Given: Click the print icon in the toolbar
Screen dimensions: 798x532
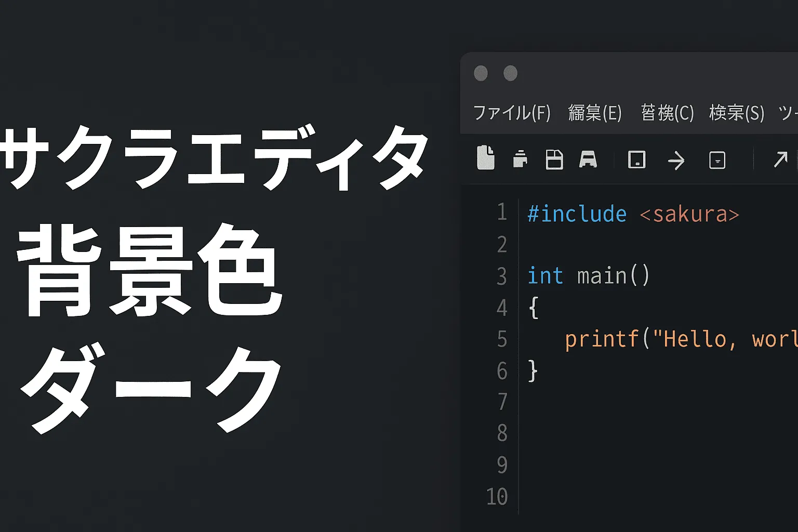Looking at the screenshot, I should [x=520, y=159].
